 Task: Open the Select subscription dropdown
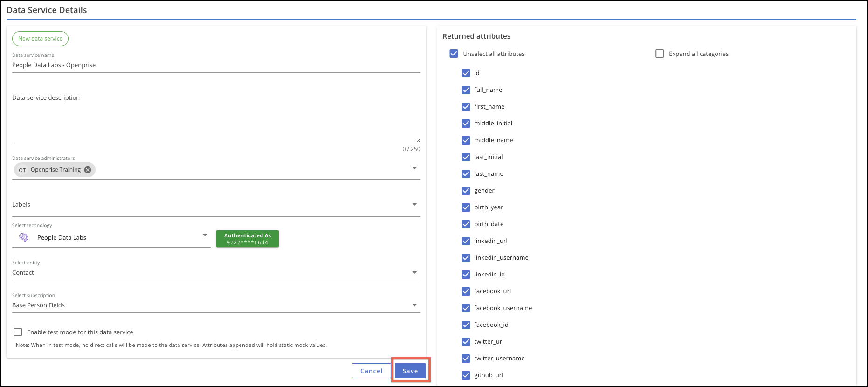tap(216, 305)
